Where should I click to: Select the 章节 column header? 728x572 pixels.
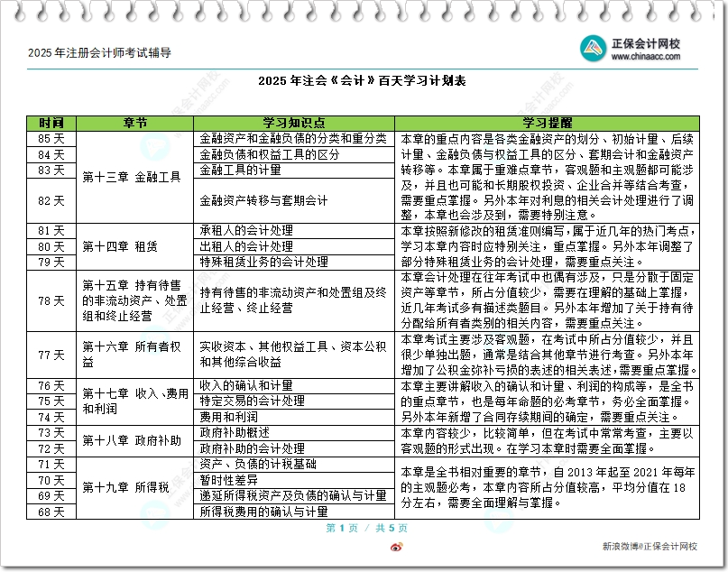[x=134, y=123]
